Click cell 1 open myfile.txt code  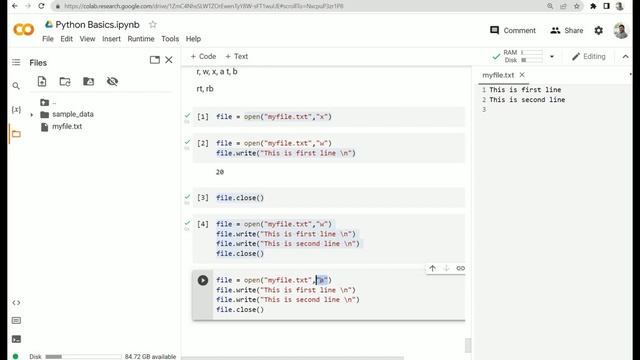(274, 117)
